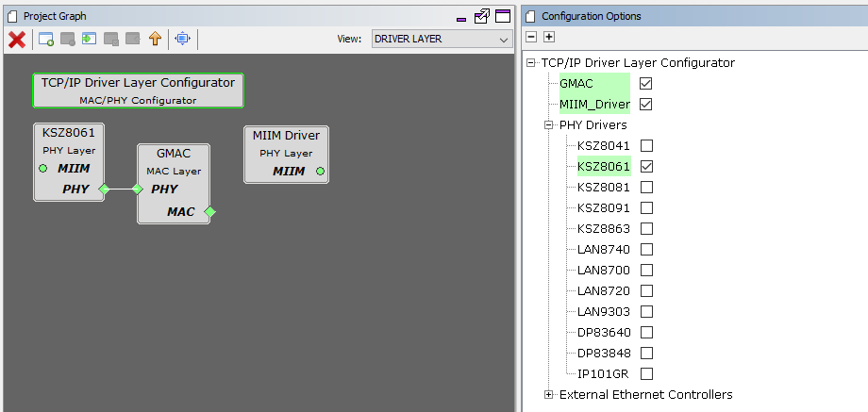Open the View DRIVER LAYER dropdown

coord(442,40)
